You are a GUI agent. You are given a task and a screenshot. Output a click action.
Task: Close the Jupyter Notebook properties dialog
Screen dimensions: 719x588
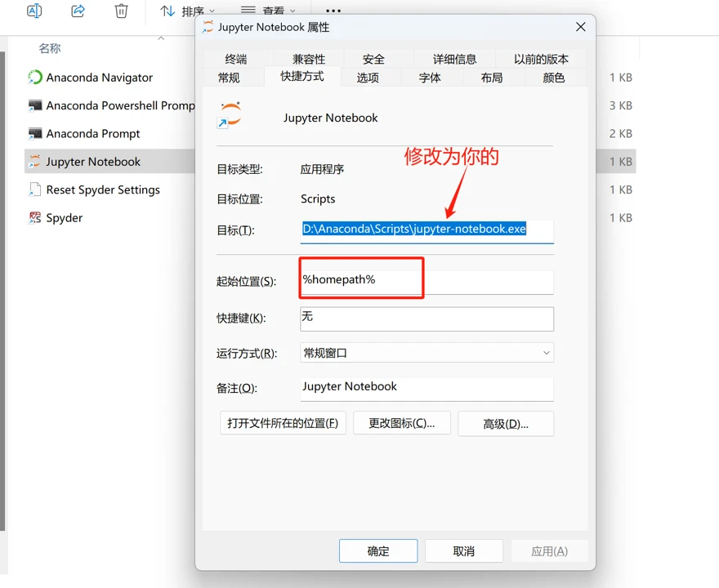pyautogui.click(x=581, y=27)
